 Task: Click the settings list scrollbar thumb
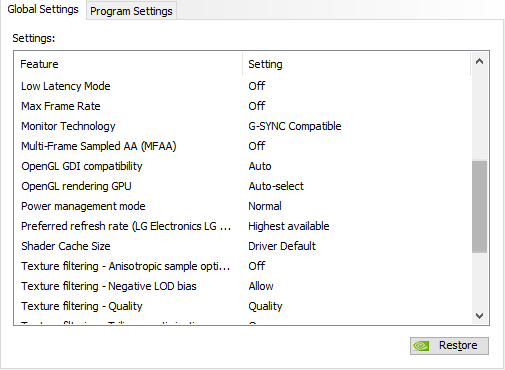tap(479, 207)
